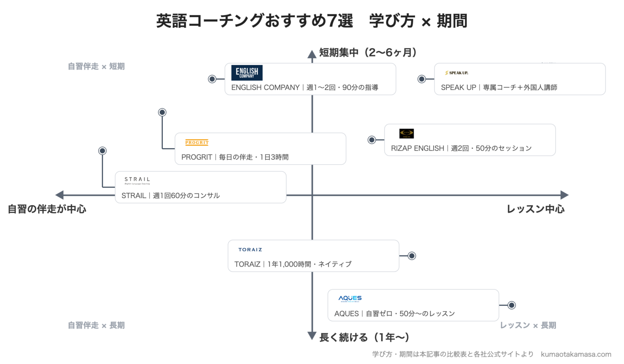Click the kumaotakamasa.com credit

pyautogui.click(x=576, y=354)
